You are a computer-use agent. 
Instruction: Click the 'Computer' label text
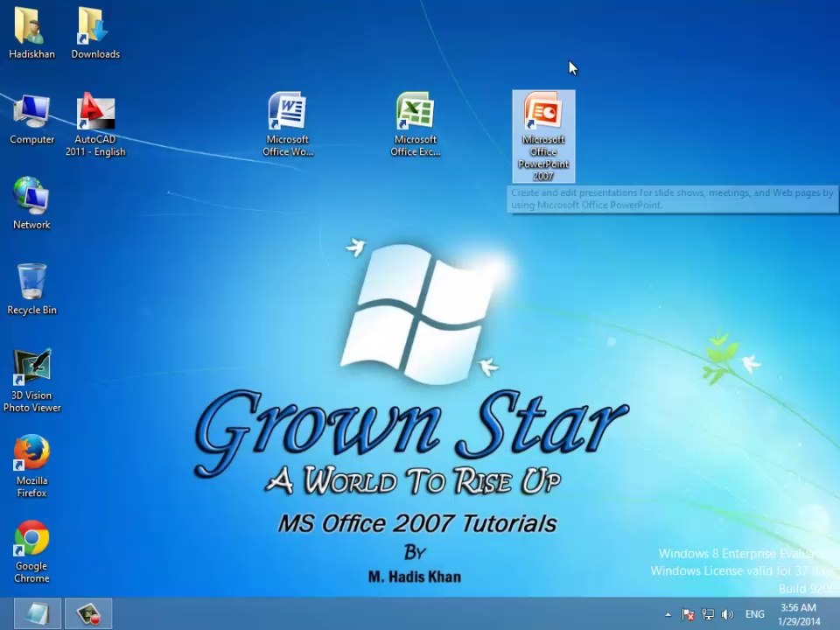click(31, 139)
